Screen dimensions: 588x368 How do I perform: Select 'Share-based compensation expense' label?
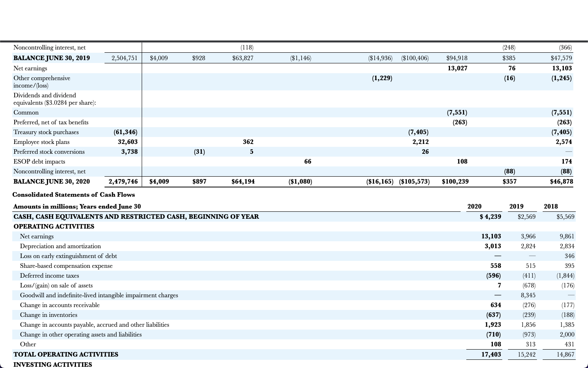(66, 266)
